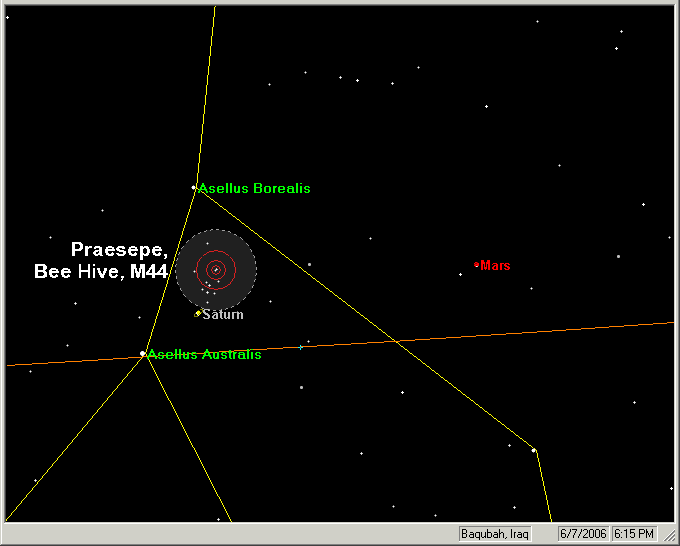
Task: Select the green Asellus Australis label
Action: click(x=205, y=354)
